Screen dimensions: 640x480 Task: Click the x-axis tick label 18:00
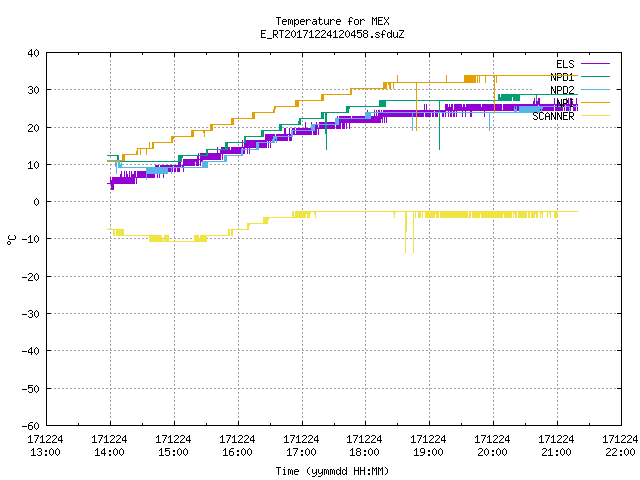[x=364, y=452]
